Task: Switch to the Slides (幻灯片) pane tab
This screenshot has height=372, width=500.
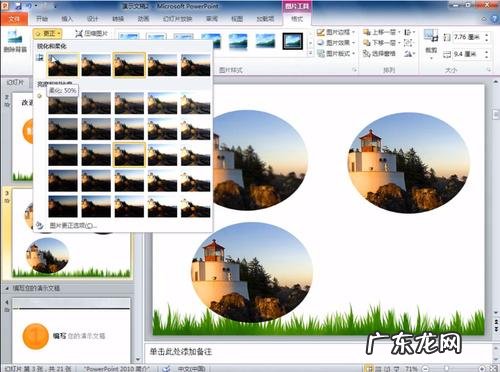Action: click(15, 82)
